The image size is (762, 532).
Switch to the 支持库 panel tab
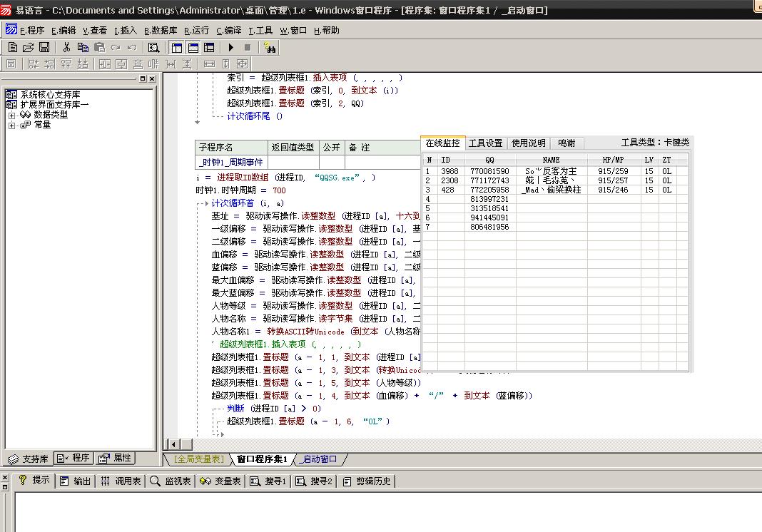coord(29,459)
